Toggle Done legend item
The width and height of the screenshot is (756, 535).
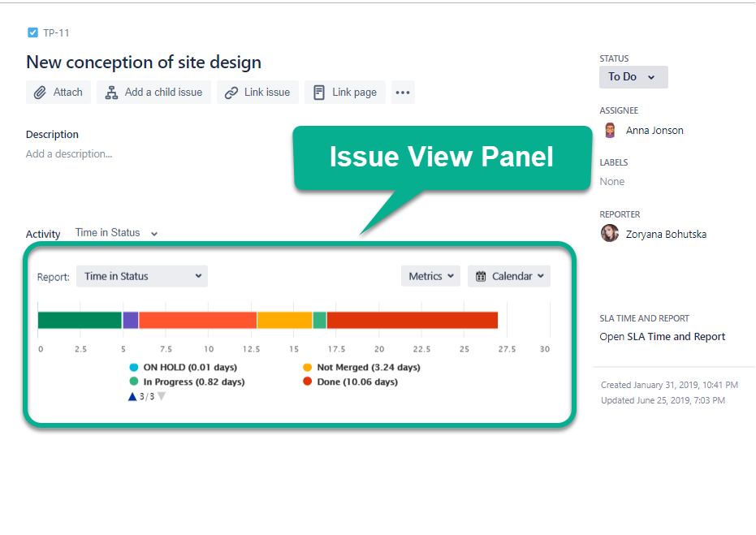(351, 382)
